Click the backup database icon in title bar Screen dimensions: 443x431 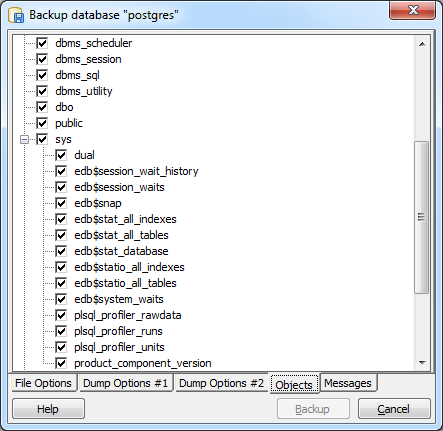16,15
